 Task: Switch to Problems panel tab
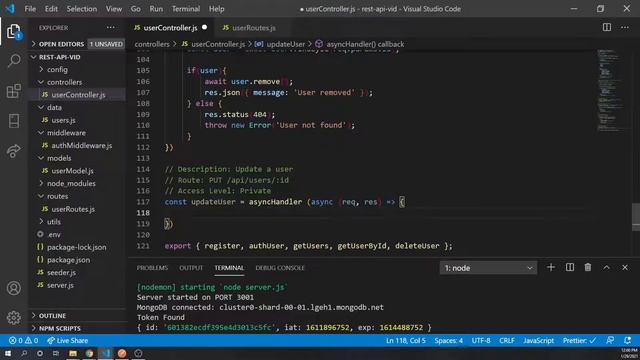(x=152, y=268)
